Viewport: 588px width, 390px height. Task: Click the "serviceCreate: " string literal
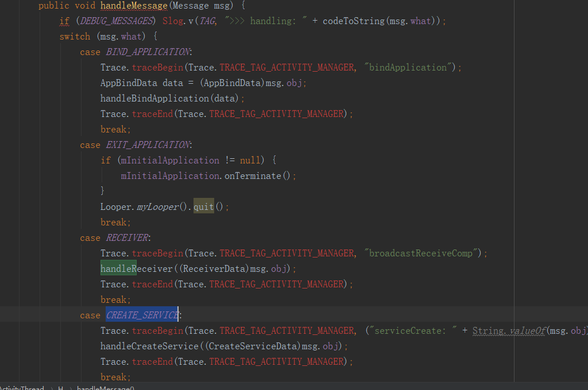click(x=413, y=331)
